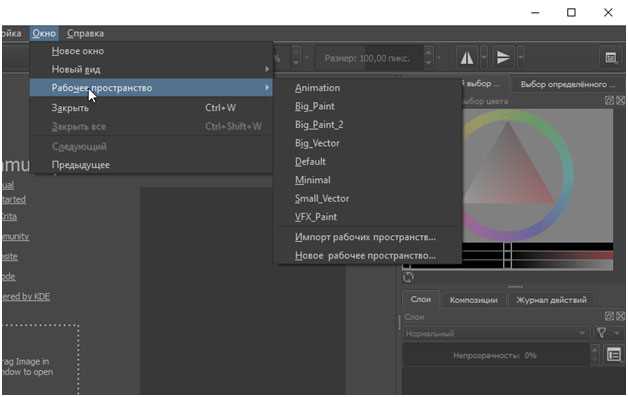Image resolution: width=628 pixels, height=397 pixels.
Task: Click the red gradient shade strip
Action: pos(537,256)
